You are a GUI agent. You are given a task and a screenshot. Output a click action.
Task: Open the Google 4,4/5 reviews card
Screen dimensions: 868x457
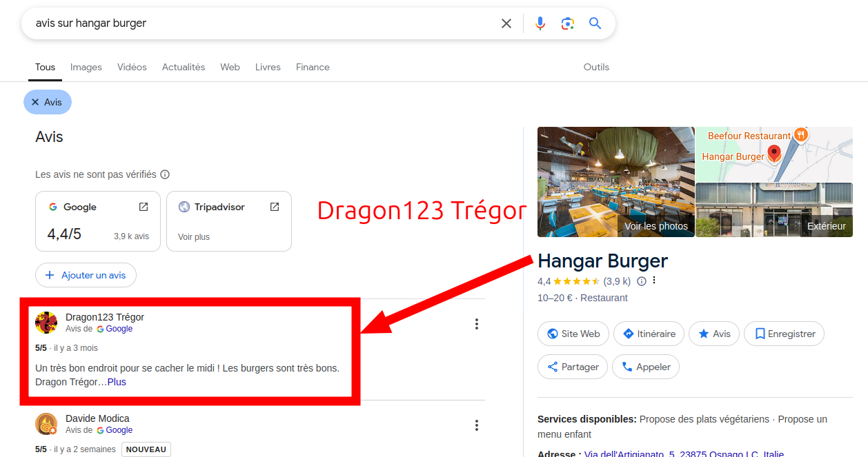tap(98, 221)
